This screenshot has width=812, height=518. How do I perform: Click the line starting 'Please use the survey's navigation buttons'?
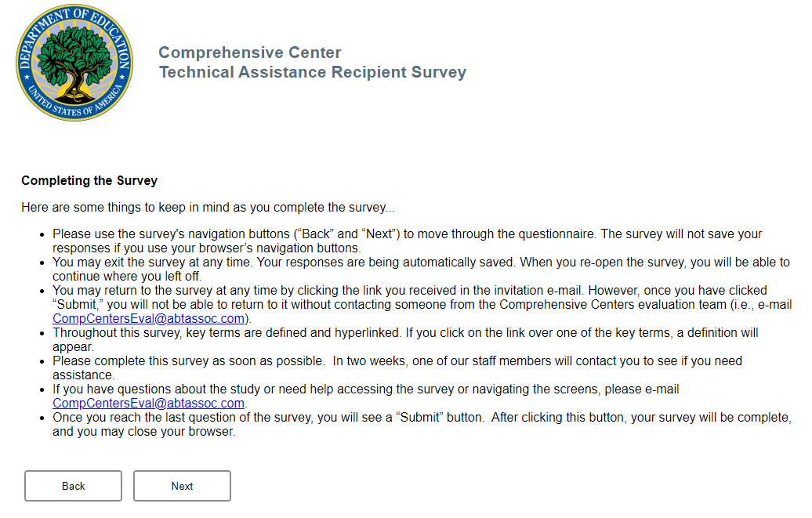click(x=407, y=234)
